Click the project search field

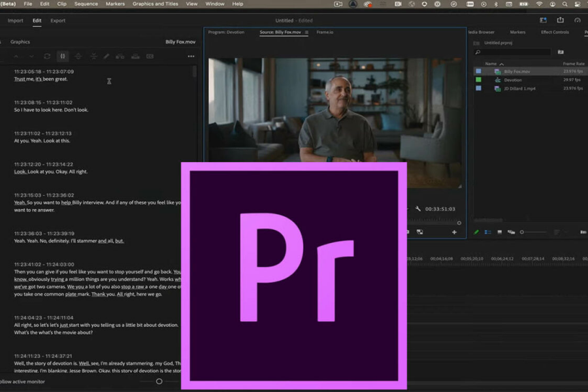click(512, 52)
